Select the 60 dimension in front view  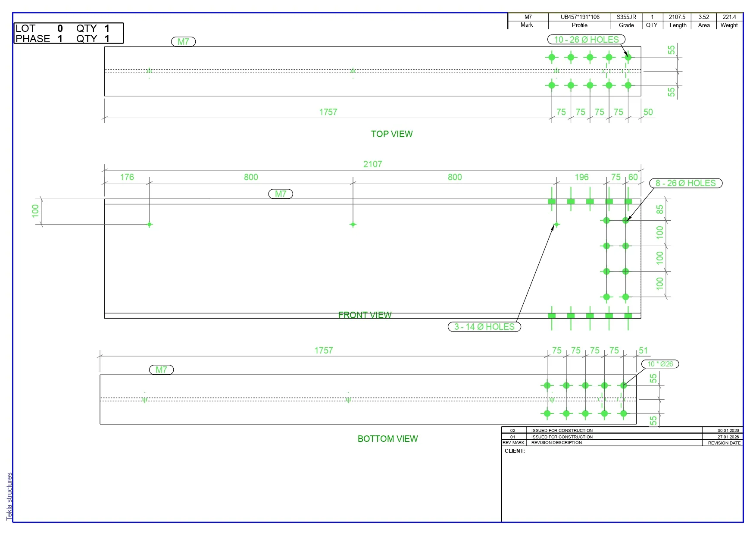633,177
